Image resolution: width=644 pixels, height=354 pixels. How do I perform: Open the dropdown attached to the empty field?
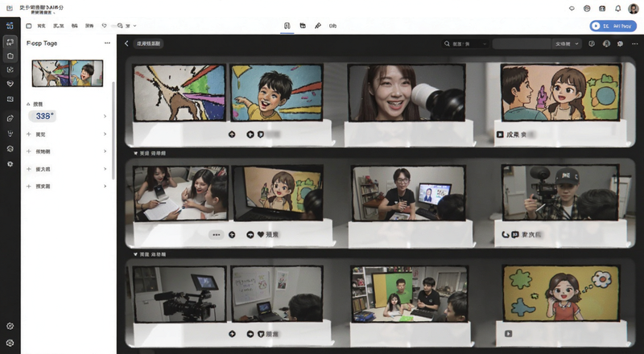coord(567,43)
